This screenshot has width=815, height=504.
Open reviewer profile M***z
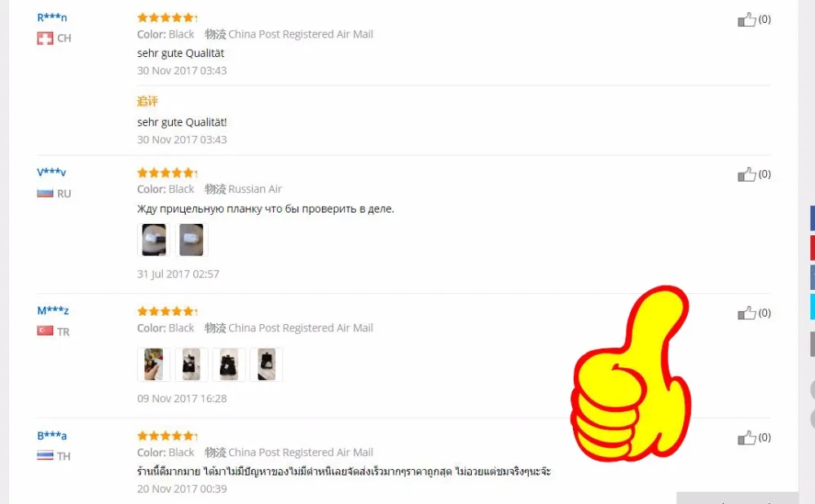52,310
